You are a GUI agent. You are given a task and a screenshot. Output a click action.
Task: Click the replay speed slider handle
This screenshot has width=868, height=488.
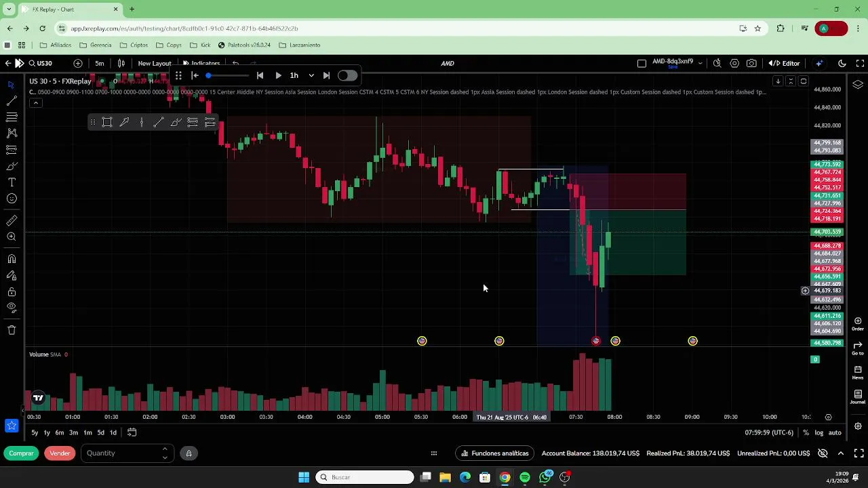coord(208,75)
